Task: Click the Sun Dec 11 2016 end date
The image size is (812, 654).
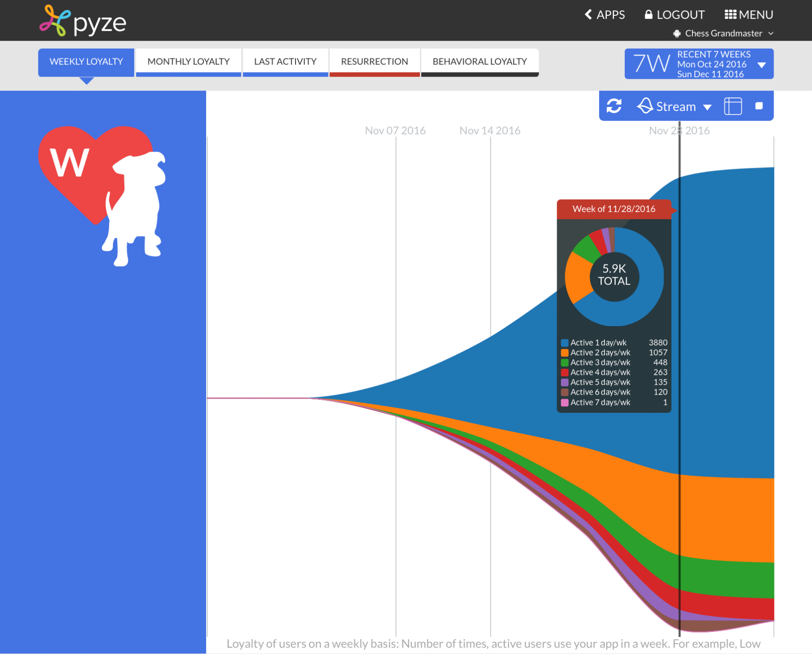Action: point(710,74)
